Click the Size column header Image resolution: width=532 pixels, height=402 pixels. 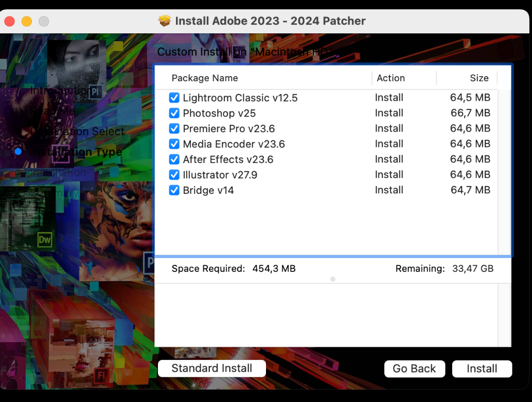pyautogui.click(x=478, y=78)
